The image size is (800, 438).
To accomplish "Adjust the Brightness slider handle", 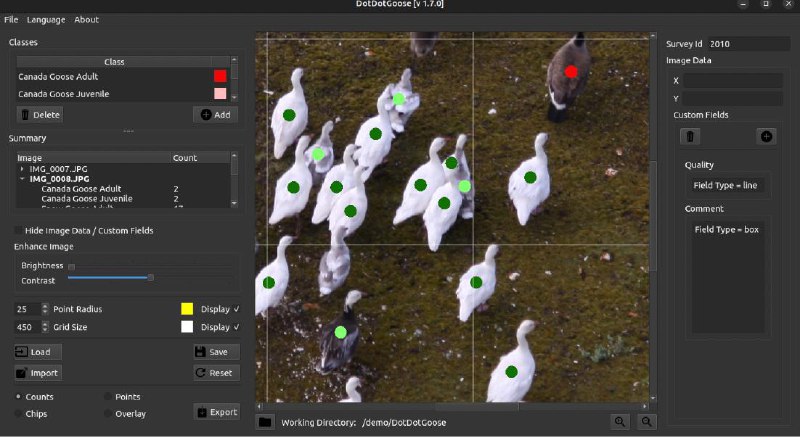I will (x=71, y=266).
